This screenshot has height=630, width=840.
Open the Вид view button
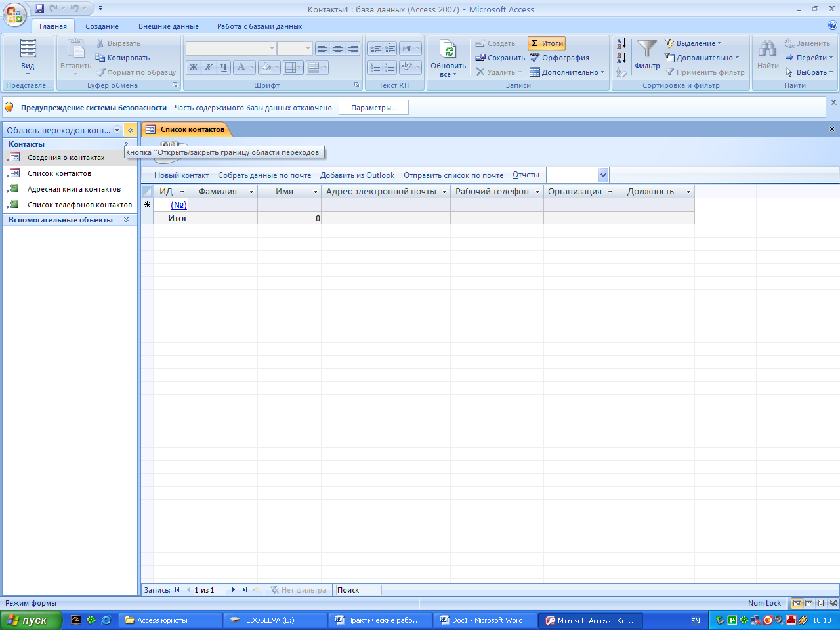28,58
